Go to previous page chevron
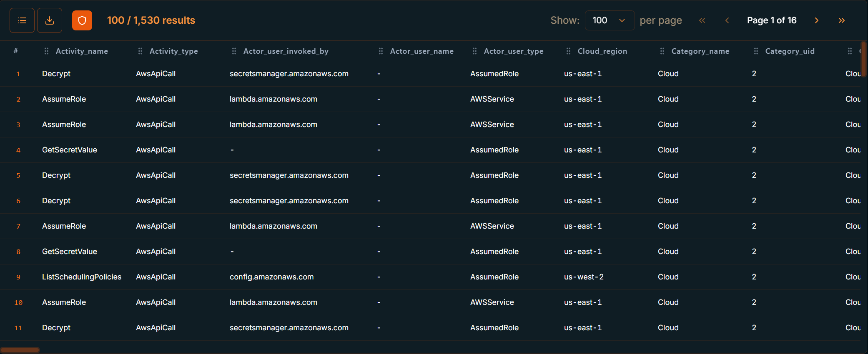868x354 pixels. [727, 20]
